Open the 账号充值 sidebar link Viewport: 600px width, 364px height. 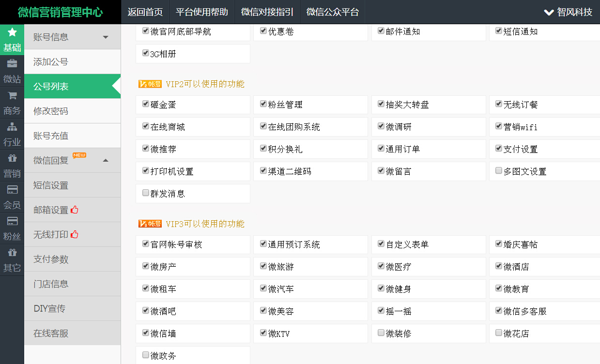tap(51, 136)
